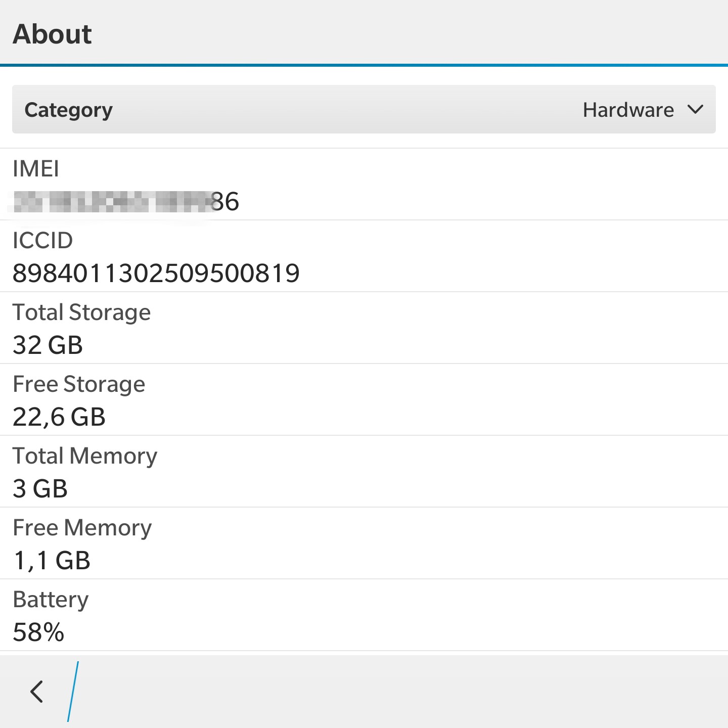Select the Free Storage label
Viewport: 728px width, 728px height.
tap(79, 384)
